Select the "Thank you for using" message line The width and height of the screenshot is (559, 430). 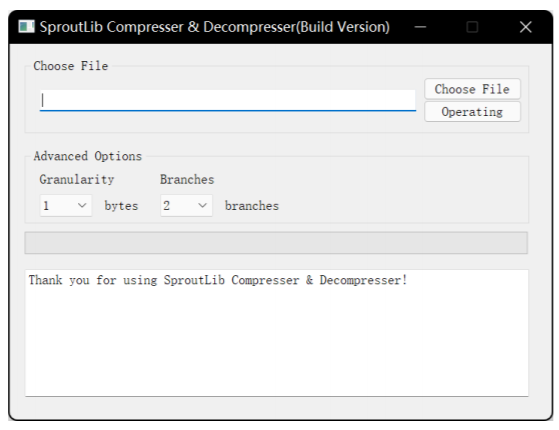point(218,280)
